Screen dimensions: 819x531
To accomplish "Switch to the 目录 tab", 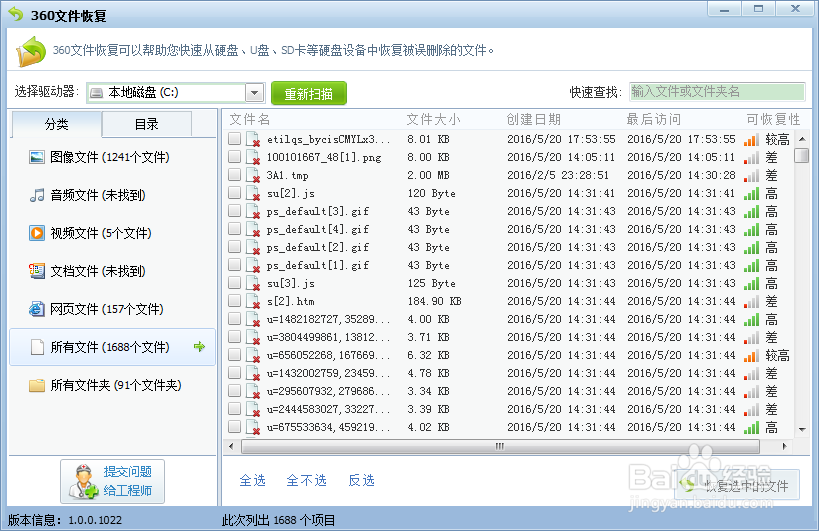I will click(x=147, y=124).
